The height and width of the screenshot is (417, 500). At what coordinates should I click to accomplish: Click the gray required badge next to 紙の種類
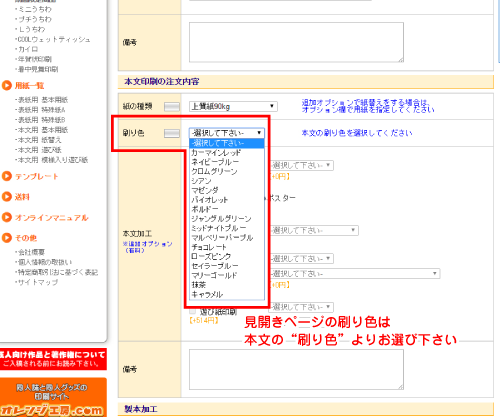[x=172, y=107]
